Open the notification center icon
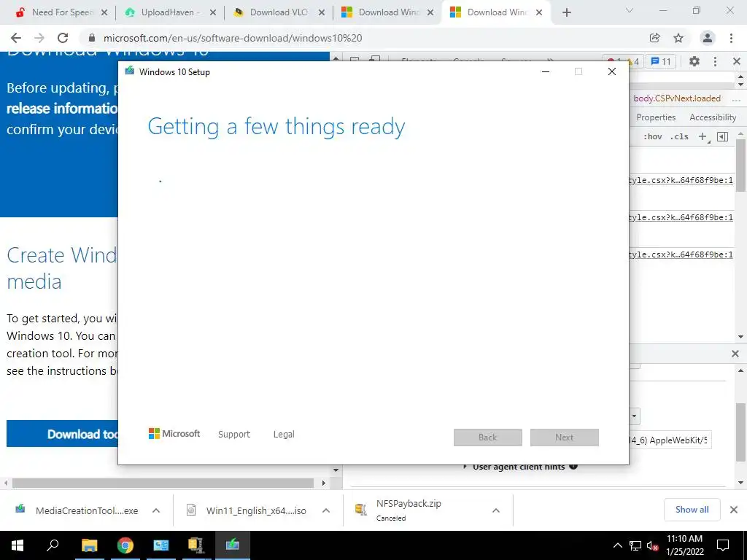The image size is (747, 560). (x=723, y=545)
